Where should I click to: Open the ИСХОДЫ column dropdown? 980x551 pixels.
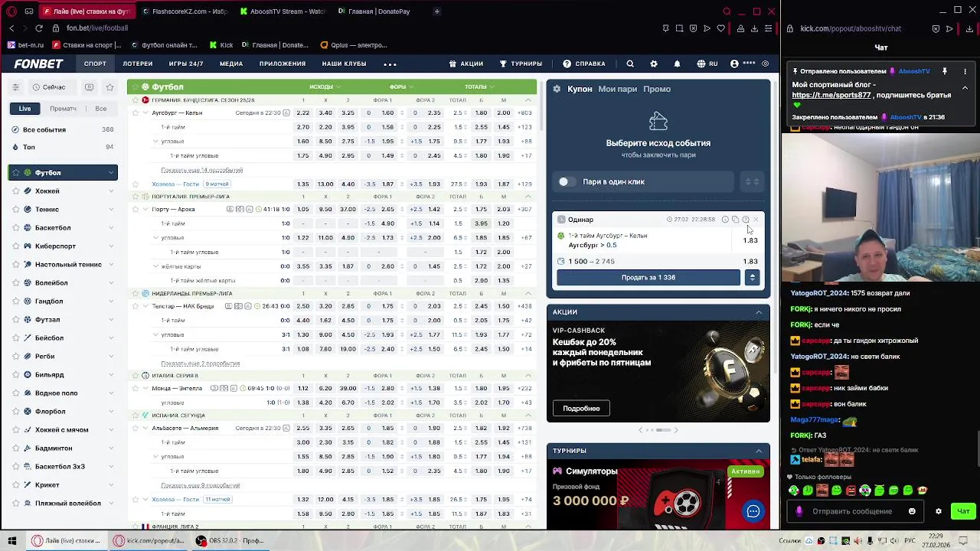tap(325, 86)
